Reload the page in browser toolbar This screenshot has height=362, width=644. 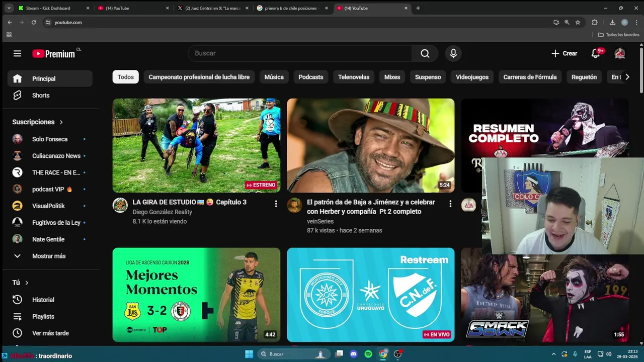[34, 22]
